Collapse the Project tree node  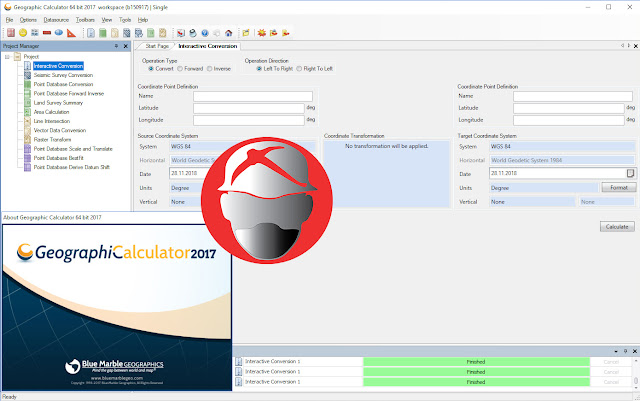[x=7, y=57]
